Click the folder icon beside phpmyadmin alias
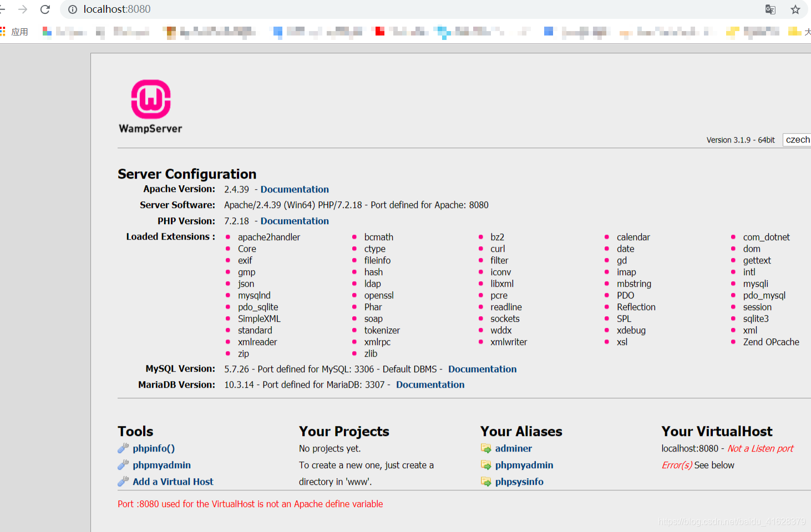811x532 pixels. [486, 465]
